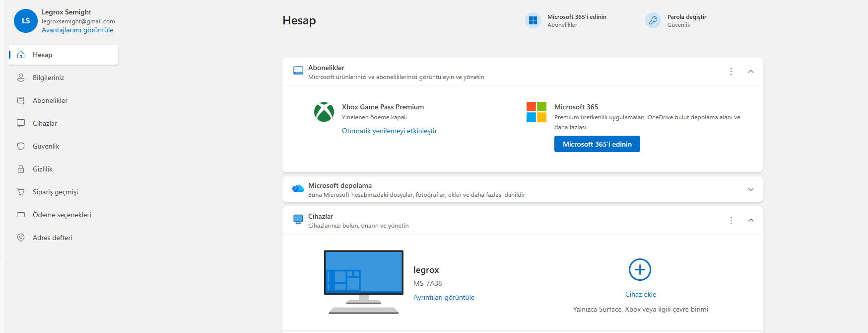The height and width of the screenshot is (333, 868).
Task: Click the Xbox logo icon
Action: coord(324,112)
